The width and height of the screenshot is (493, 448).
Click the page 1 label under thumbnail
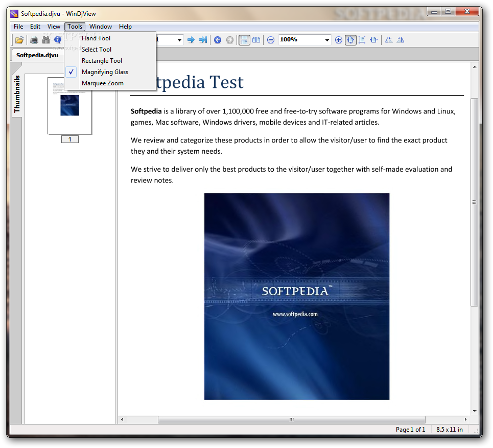pyautogui.click(x=70, y=139)
